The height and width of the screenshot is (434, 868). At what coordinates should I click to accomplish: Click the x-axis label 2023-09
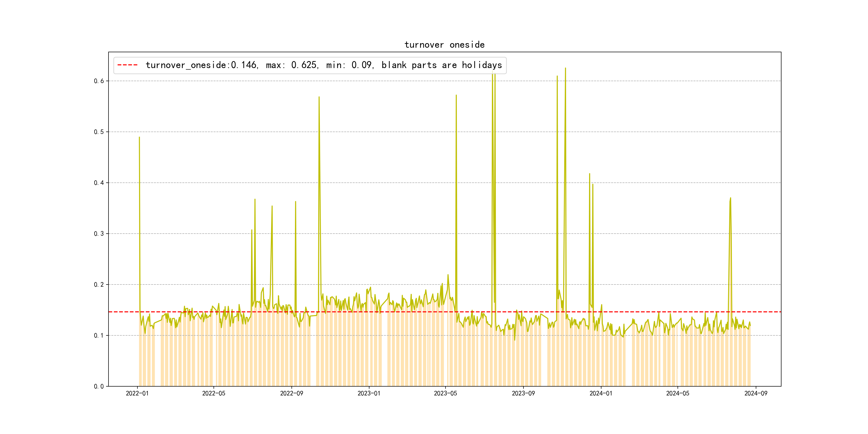point(523,393)
